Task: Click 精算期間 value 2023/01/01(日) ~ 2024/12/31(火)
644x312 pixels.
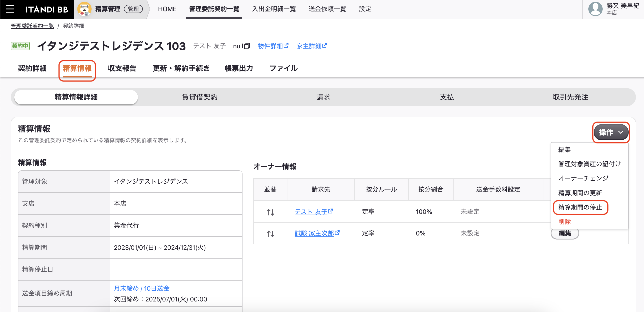Action: 159,248
